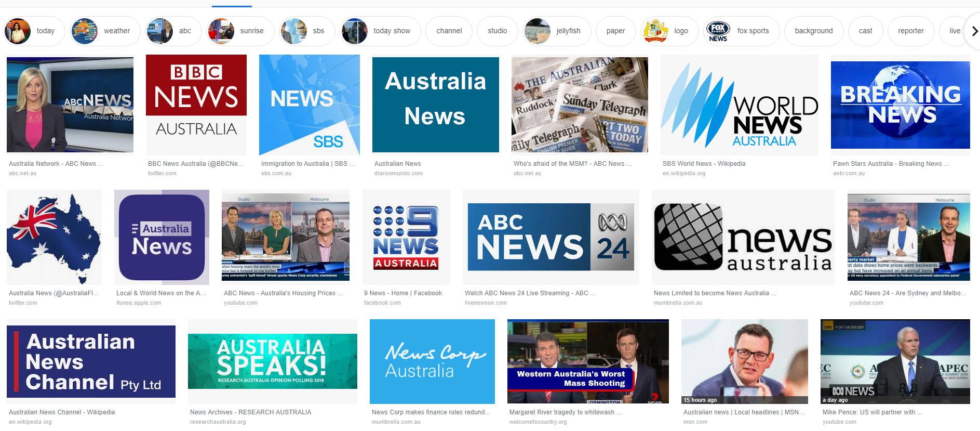
Task: Filter by the 'fox sports' chip
Action: (x=742, y=31)
